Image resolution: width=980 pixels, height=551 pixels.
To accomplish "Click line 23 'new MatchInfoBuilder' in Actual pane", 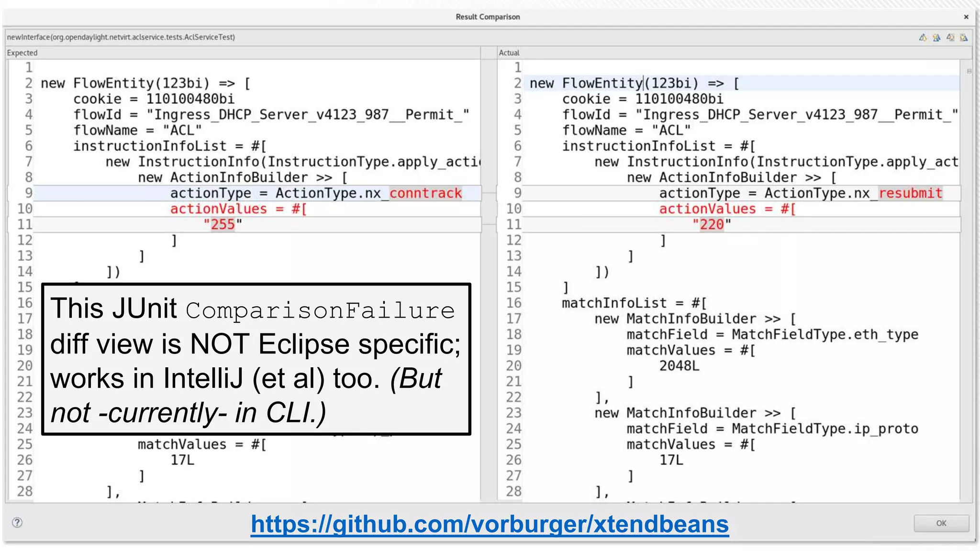I will [x=695, y=413].
